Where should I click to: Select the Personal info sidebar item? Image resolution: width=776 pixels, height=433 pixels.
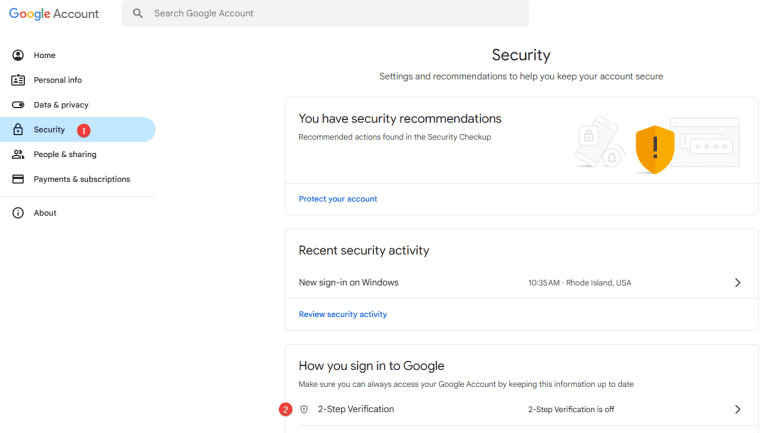click(58, 80)
